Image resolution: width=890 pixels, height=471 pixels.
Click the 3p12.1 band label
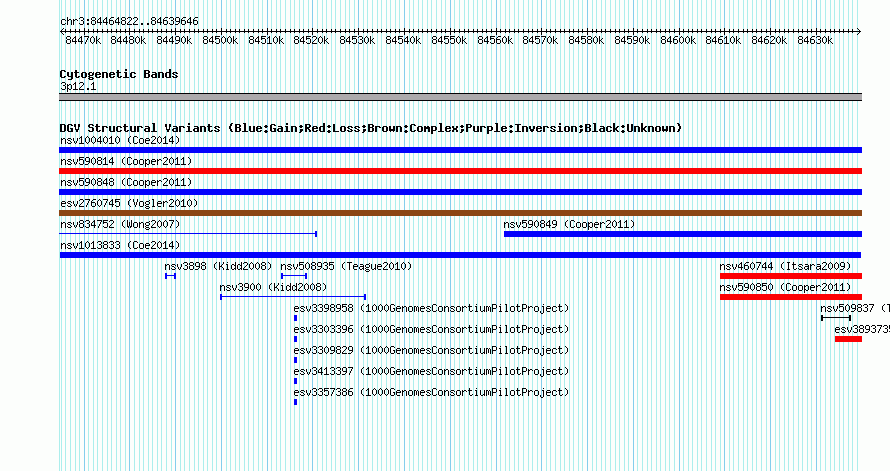78,86
